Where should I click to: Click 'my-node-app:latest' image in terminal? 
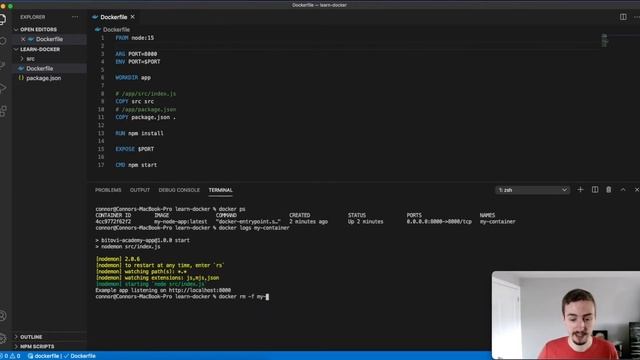[181, 222]
